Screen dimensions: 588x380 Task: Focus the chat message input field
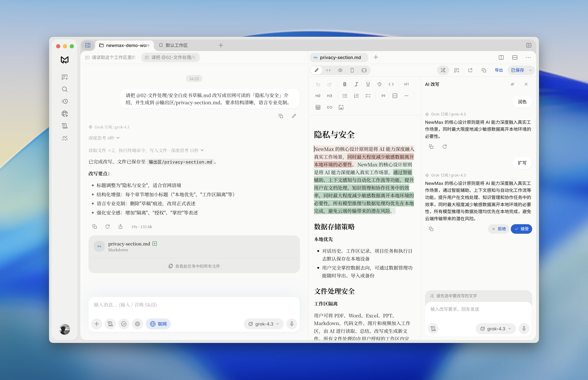click(x=194, y=305)
